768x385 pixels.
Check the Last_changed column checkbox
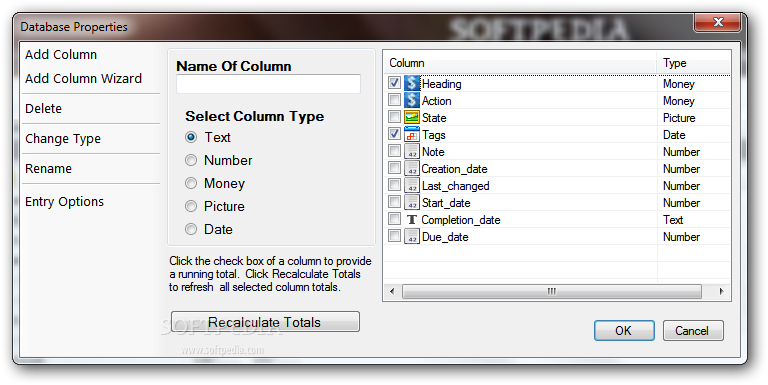tap(394, 185)
